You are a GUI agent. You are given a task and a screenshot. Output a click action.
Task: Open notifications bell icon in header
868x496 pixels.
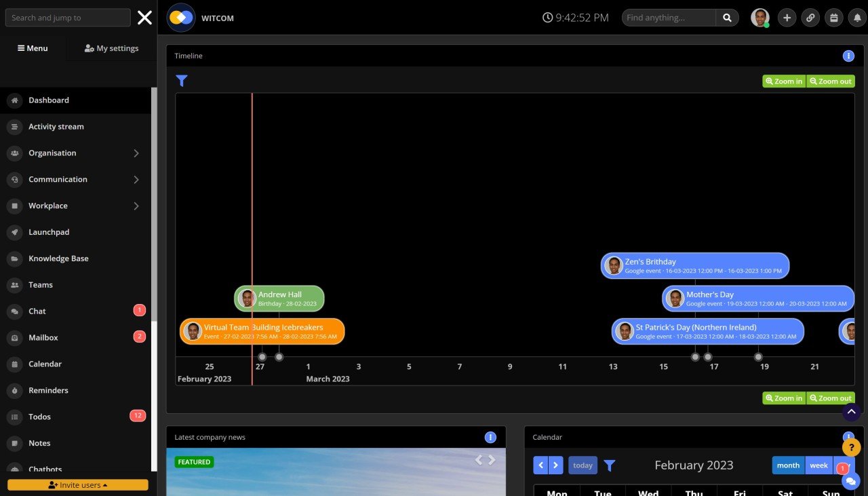tap(857, 18)
